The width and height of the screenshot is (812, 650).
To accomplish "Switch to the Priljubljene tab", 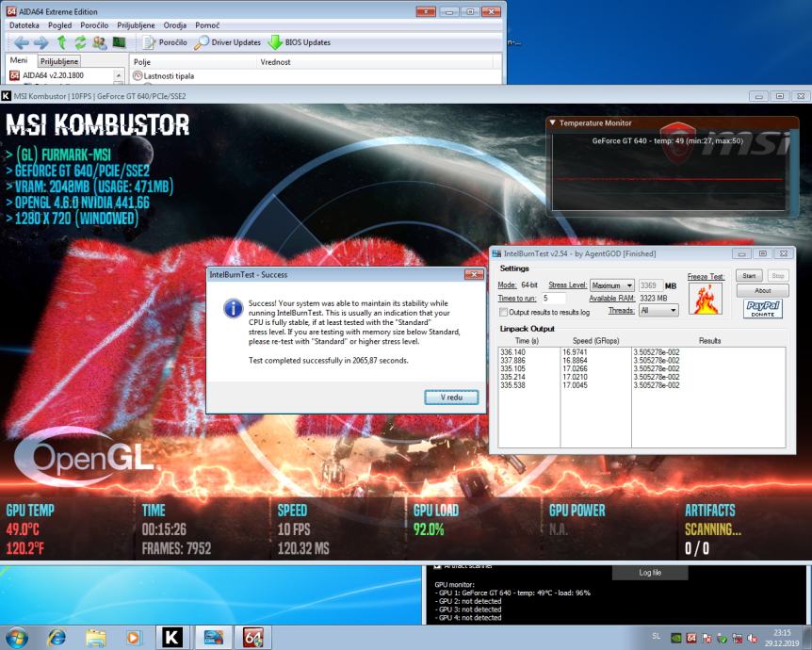I will 59,61.
